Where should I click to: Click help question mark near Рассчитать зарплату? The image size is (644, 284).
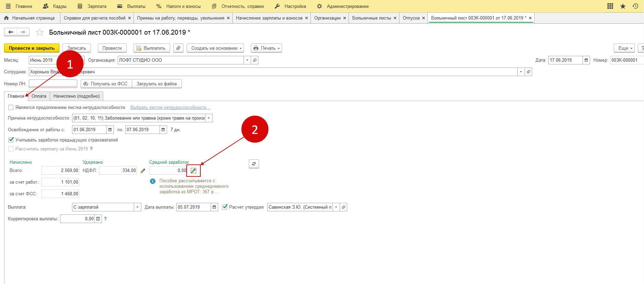click(91, 149)
